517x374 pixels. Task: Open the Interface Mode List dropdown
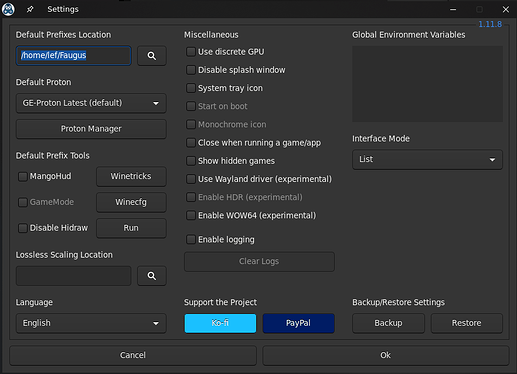(427, 159)
